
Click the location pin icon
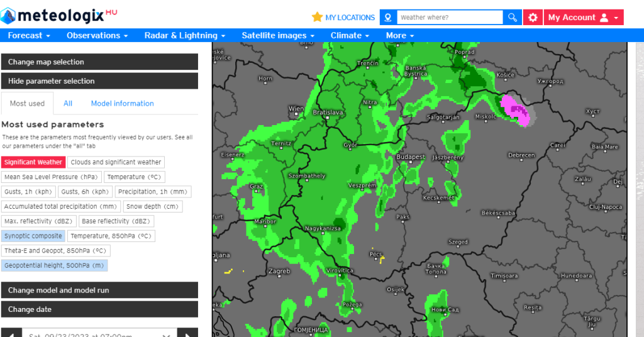pyautogui.click(x=388, y=18)
